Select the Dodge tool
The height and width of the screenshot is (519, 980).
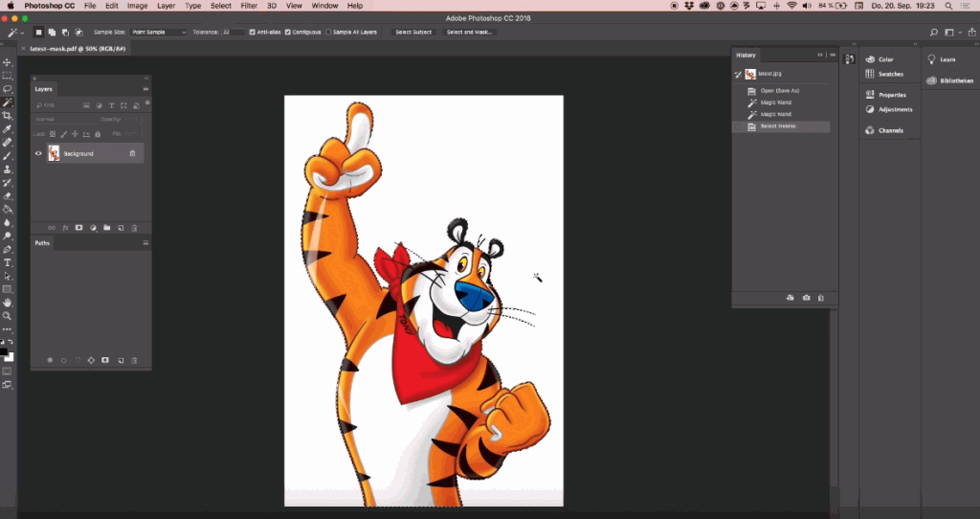[8, 236]
